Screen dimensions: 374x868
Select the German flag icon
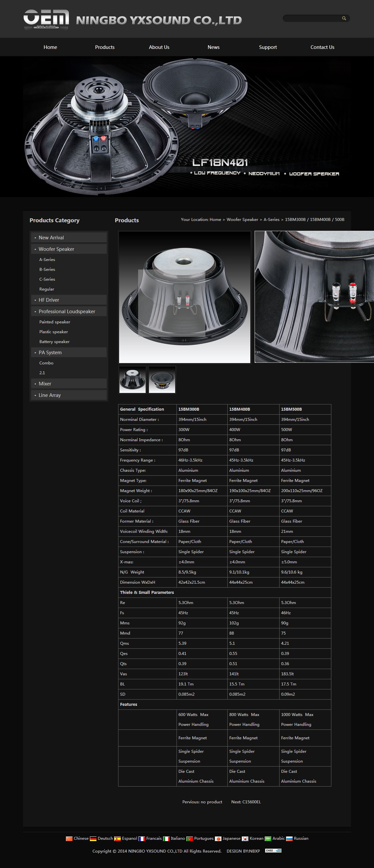93,839
